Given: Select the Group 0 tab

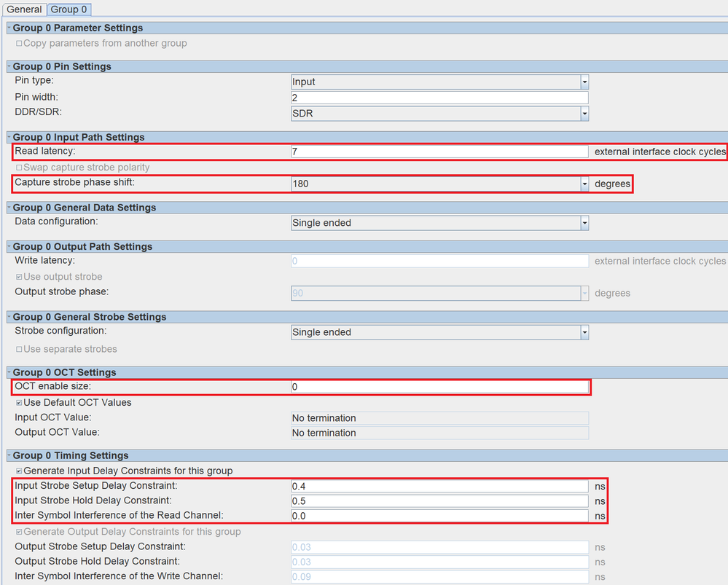Looking at the screenshot, I should point(69,9).
